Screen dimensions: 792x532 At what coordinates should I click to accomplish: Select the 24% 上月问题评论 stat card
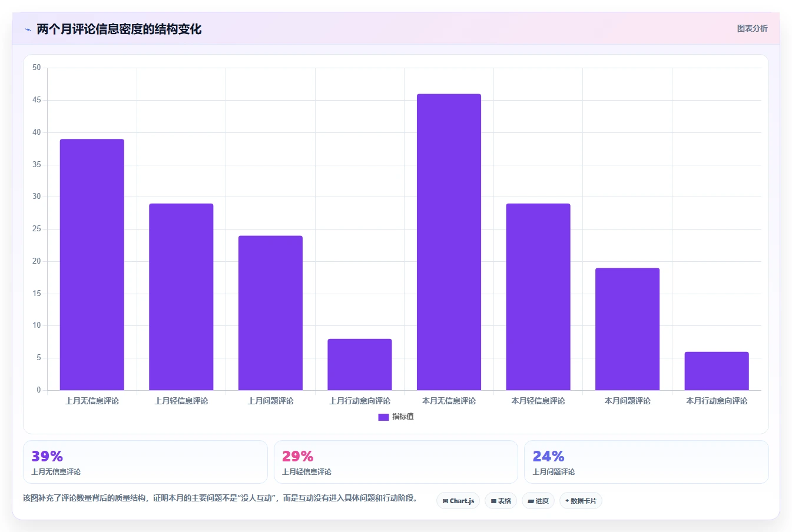coord(647,462)
